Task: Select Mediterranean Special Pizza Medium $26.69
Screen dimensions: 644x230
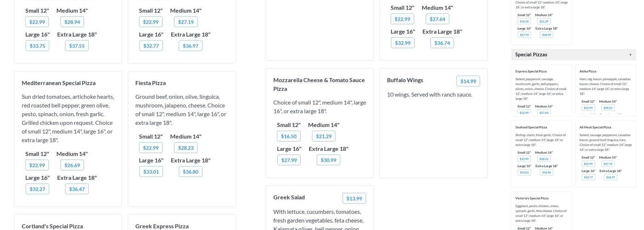Action: point(72,165)
